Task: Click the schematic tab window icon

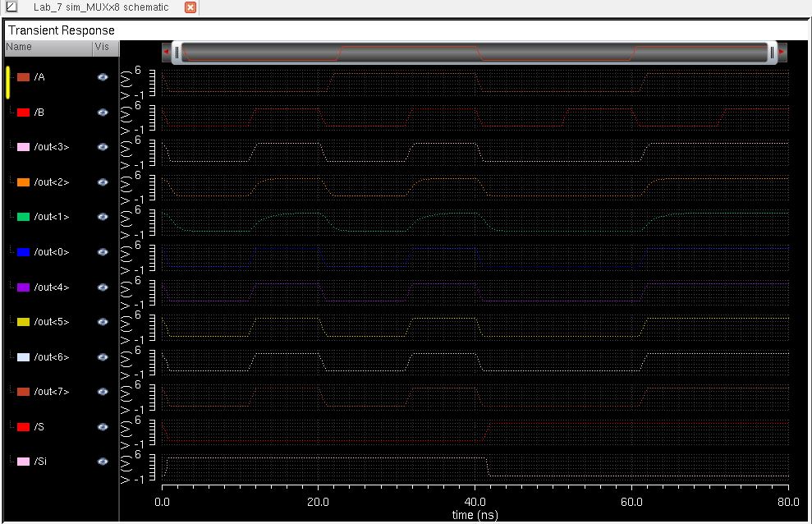Action: click(11, 7)
